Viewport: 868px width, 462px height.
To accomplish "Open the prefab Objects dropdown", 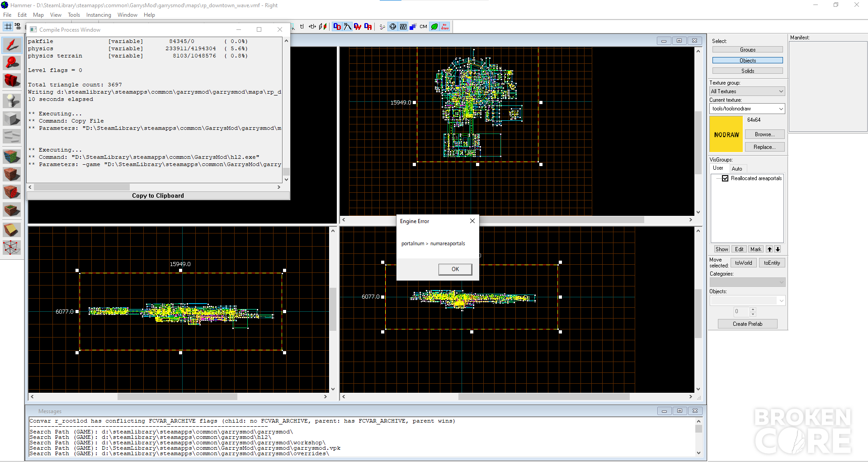I will click(x=747, y=300).
